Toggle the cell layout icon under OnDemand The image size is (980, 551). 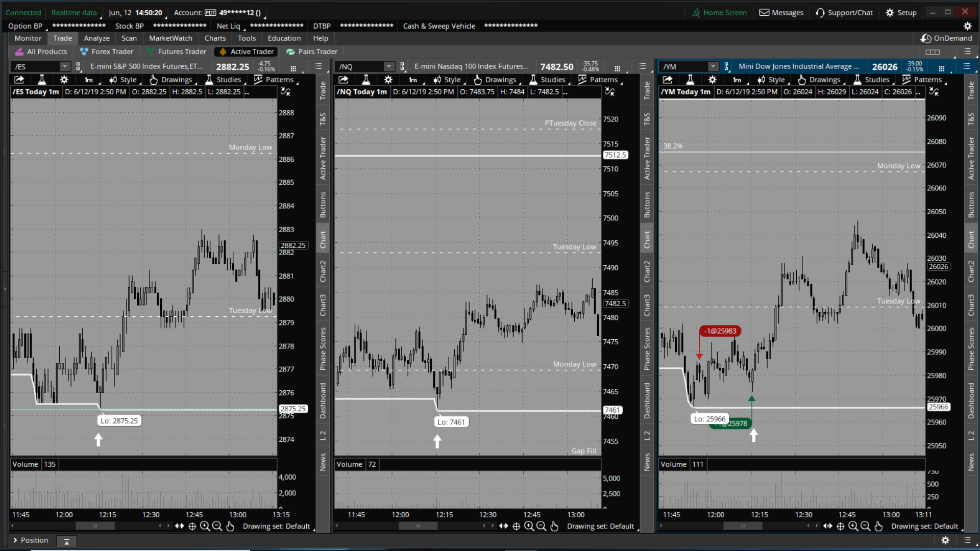click(933, 52)
